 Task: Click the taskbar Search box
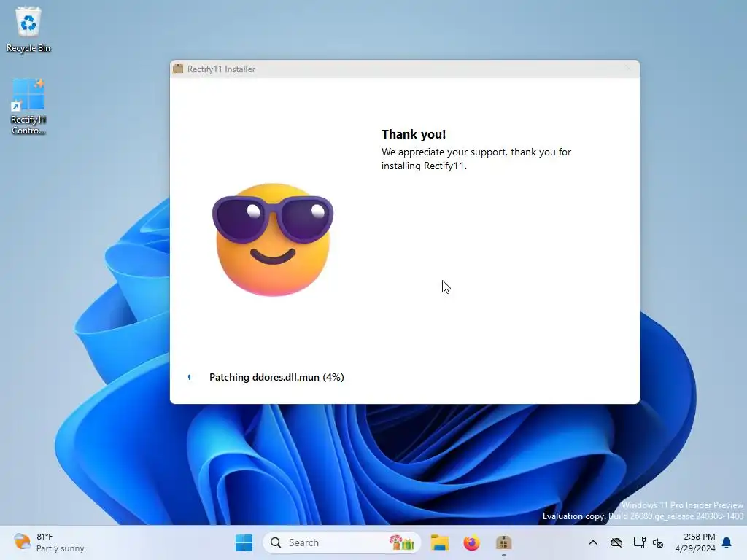(x=341, y=542)
